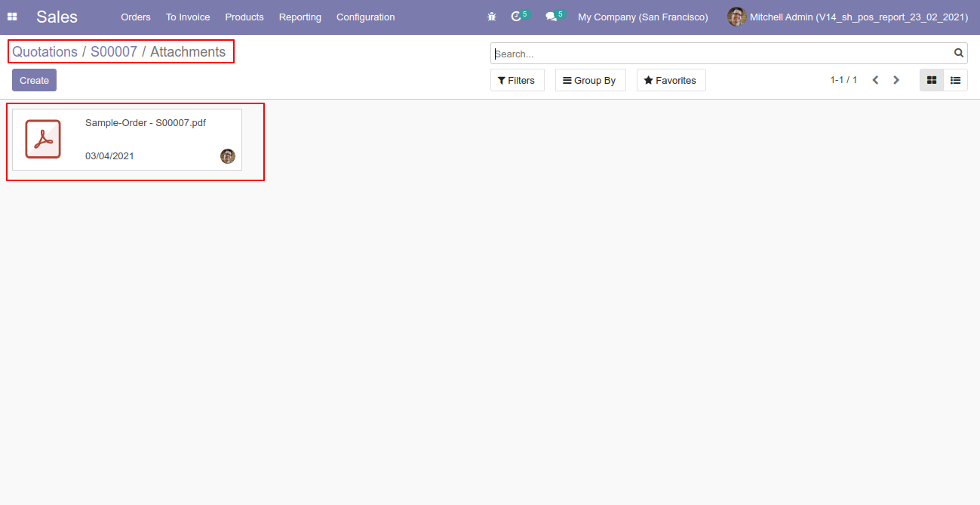
Task: Click the 1-1 / 1 pager counter
Action: [843, 80]
